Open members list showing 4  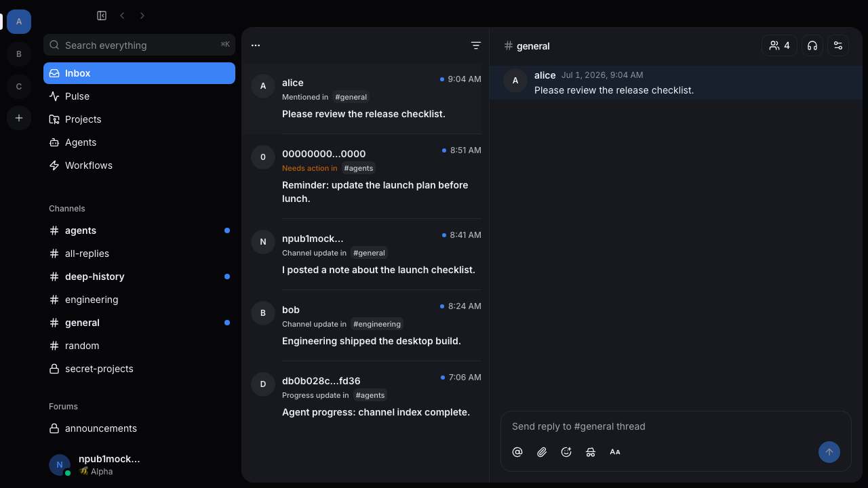coord(779,45)
